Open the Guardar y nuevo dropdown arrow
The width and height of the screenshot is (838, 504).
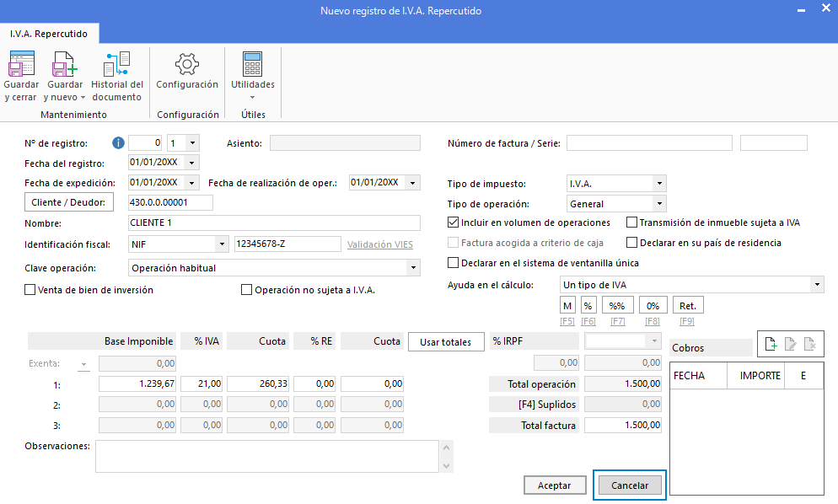pos(83,98)
